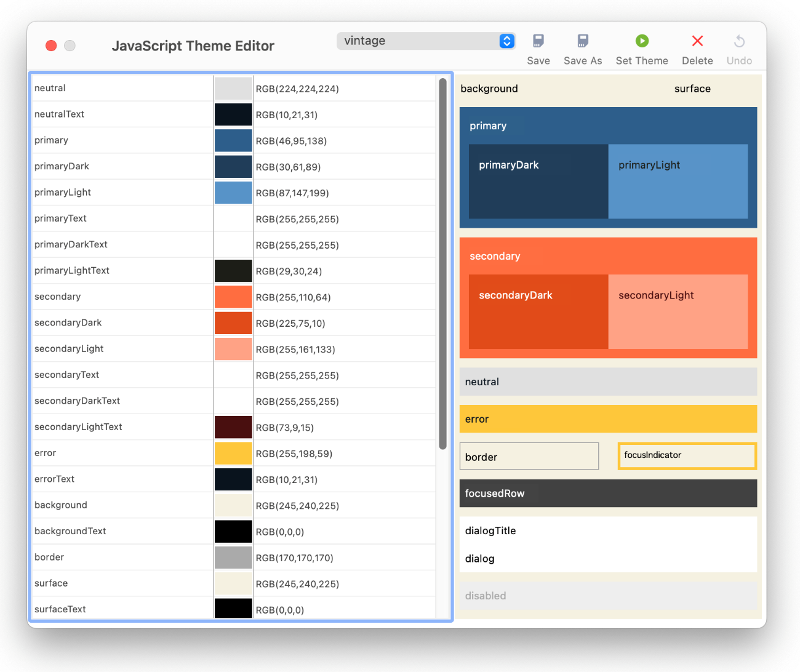Click the value RGB(29,30,24)

pos(289,271)
